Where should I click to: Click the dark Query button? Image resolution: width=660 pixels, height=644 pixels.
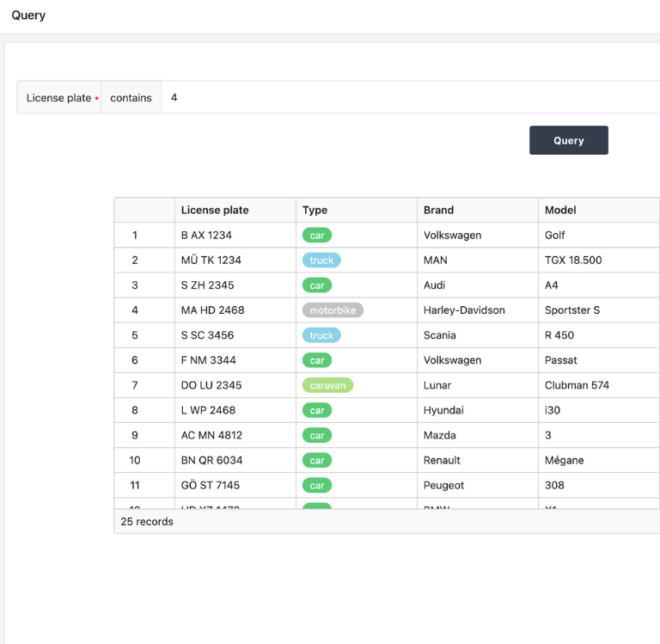click(568, 140)
